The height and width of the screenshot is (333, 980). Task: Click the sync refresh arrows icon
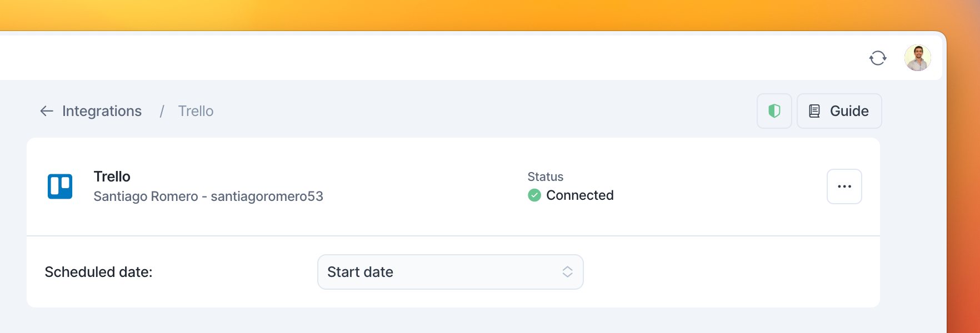tap(878, 58)
